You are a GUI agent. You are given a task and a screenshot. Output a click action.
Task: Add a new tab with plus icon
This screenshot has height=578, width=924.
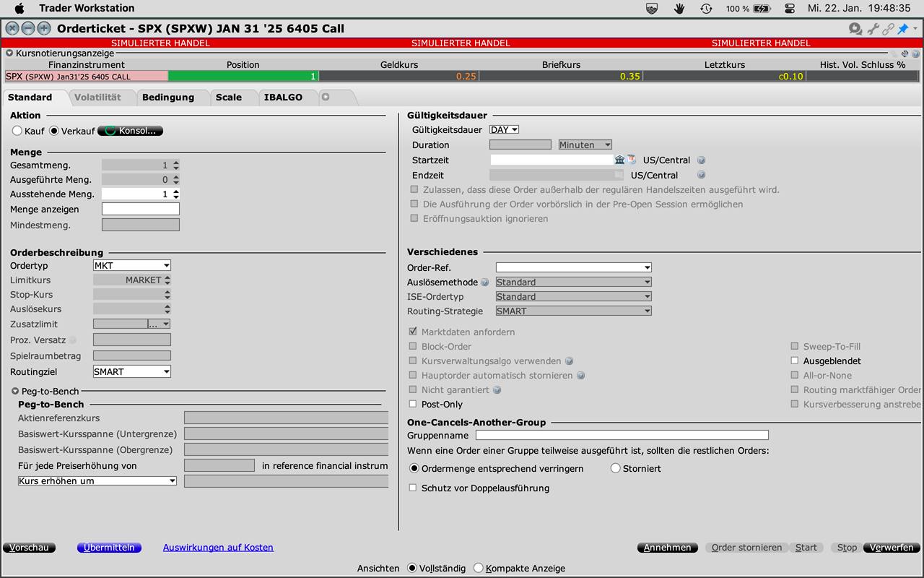(326, 97)
